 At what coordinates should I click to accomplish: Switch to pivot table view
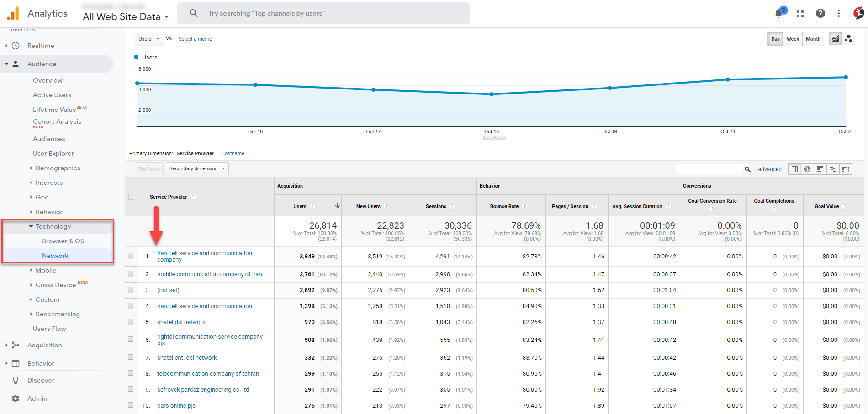pos(846,169)
